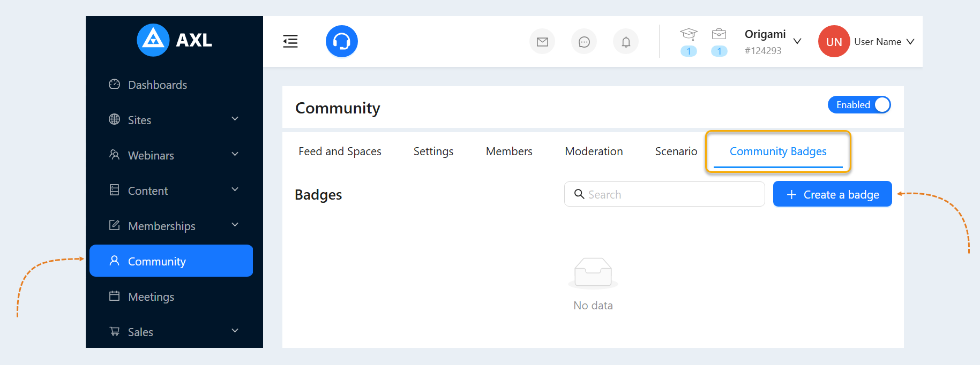Select Community in the sidebar

pos(171,261)
